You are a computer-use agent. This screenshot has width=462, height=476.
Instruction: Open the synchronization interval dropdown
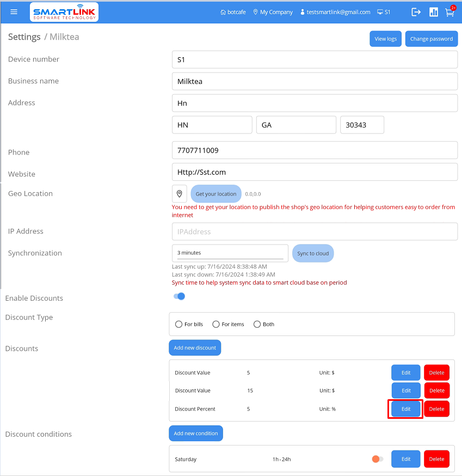click(230, 253)
